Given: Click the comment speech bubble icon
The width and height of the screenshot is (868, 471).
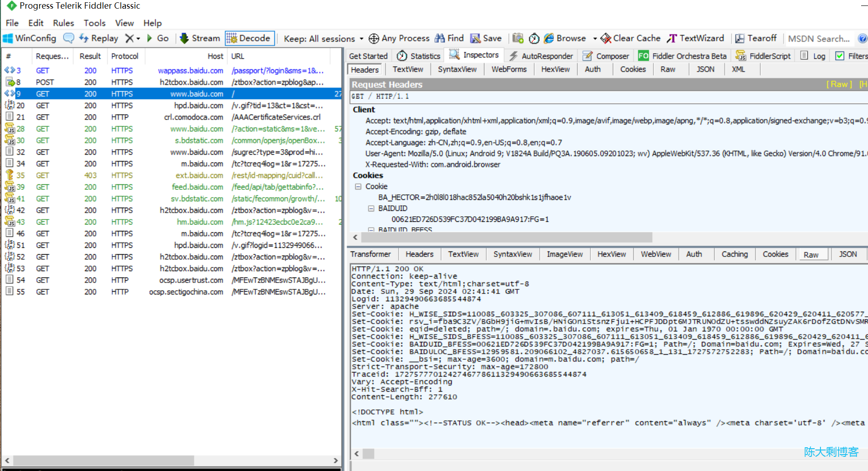Looking at the screenshot, I should (68, 38).
